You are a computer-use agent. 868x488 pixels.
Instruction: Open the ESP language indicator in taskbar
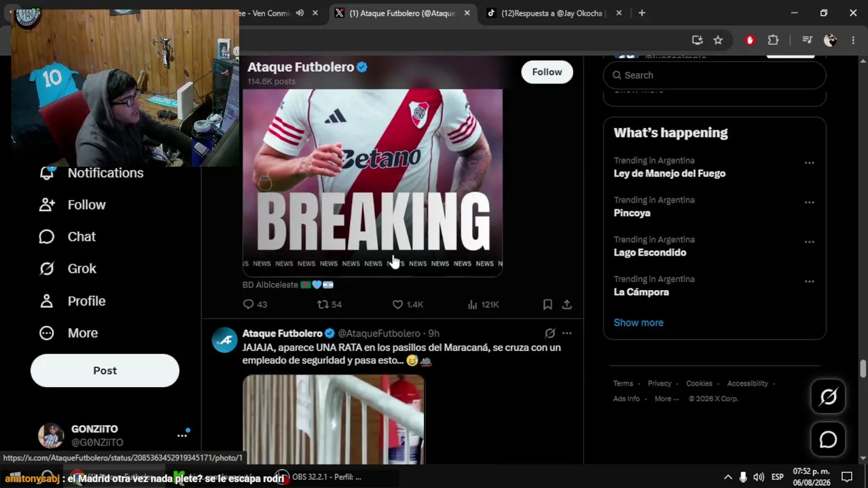point(777,477)
